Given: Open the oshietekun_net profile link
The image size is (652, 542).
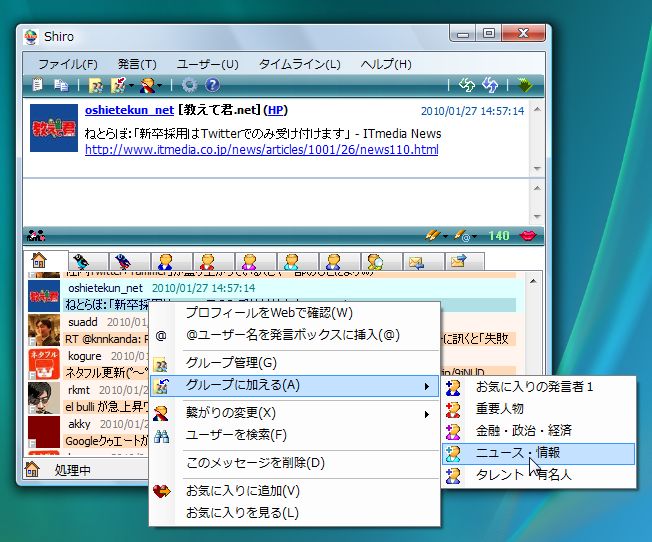Looking at the screenshot, I should [129, 110].
